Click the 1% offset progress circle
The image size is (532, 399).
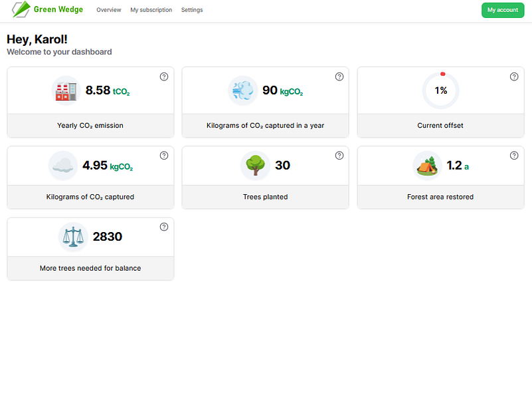point(441,90)
